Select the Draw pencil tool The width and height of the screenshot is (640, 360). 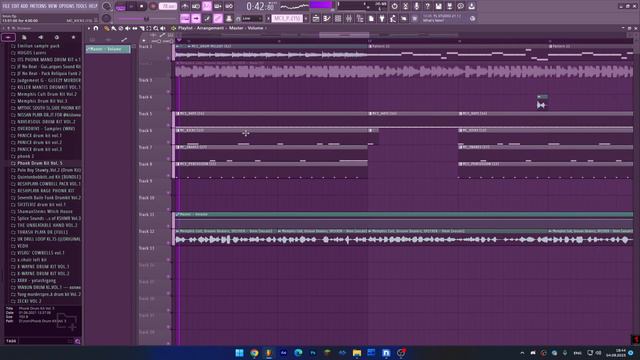(x=106, y=28)
